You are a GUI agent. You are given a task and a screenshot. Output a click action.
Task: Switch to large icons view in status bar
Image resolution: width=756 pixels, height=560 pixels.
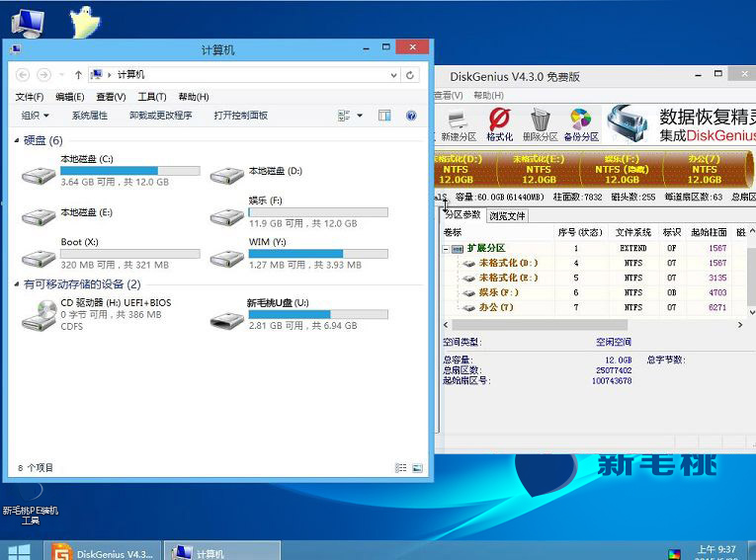(418, 468)
